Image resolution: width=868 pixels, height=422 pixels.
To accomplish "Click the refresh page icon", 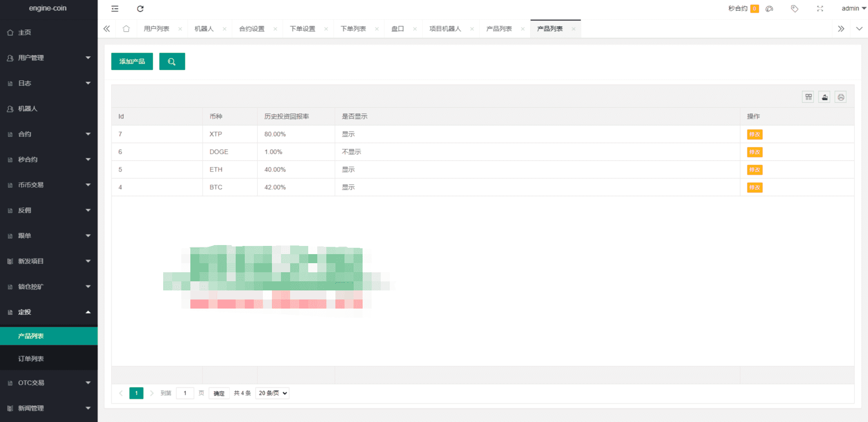I will [x=141, y=9].
